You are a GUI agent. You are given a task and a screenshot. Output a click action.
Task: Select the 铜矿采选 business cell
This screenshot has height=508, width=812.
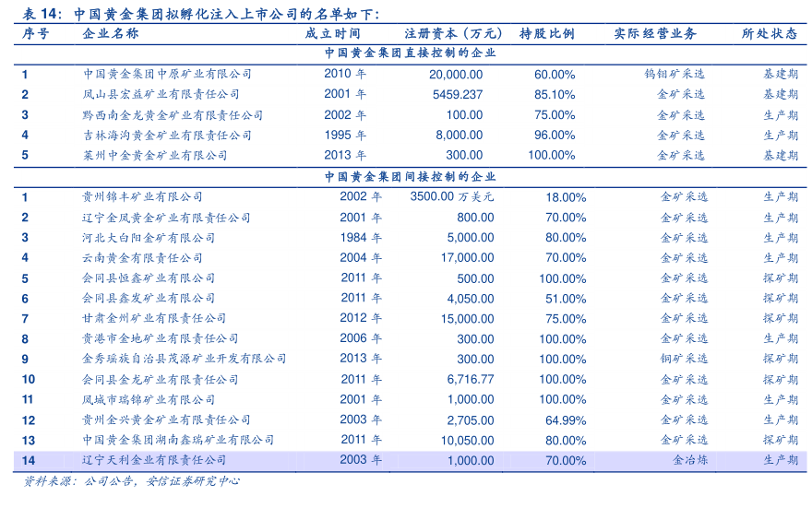[x=684, y=359]
